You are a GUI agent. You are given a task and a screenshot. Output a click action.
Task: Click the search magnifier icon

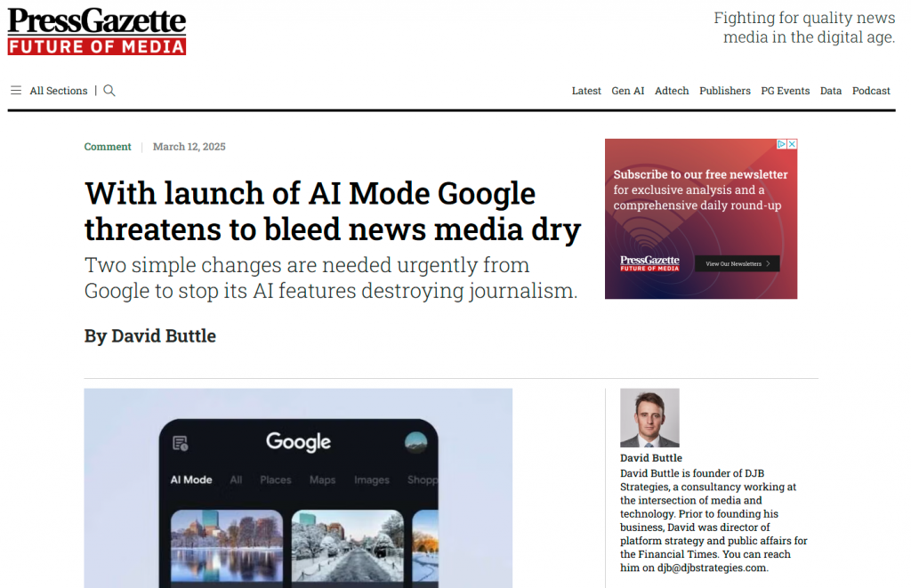(109, 91)
